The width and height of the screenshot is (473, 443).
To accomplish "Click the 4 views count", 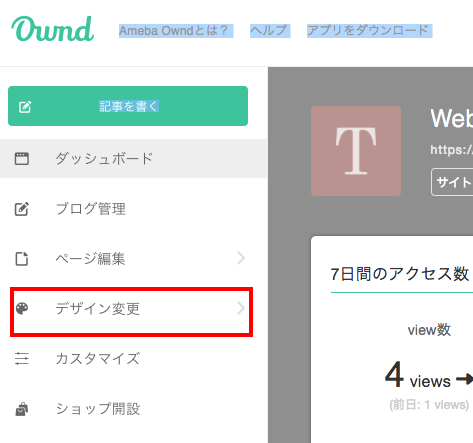I will [418, 375].
